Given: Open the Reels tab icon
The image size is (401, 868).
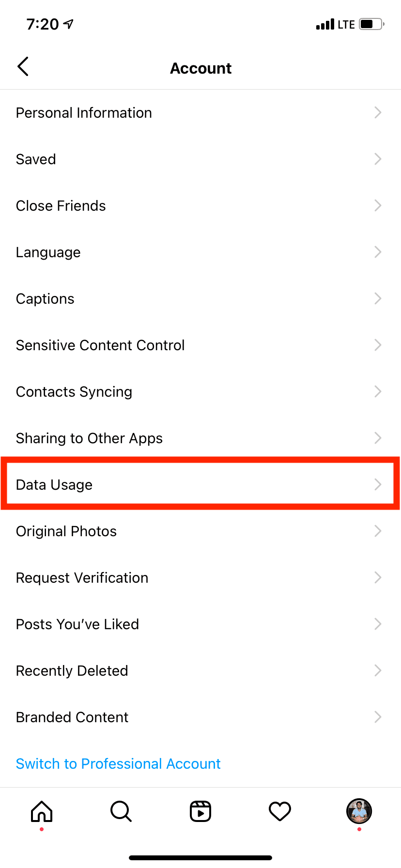Looking at the screenshot, I should pos(200,811).
